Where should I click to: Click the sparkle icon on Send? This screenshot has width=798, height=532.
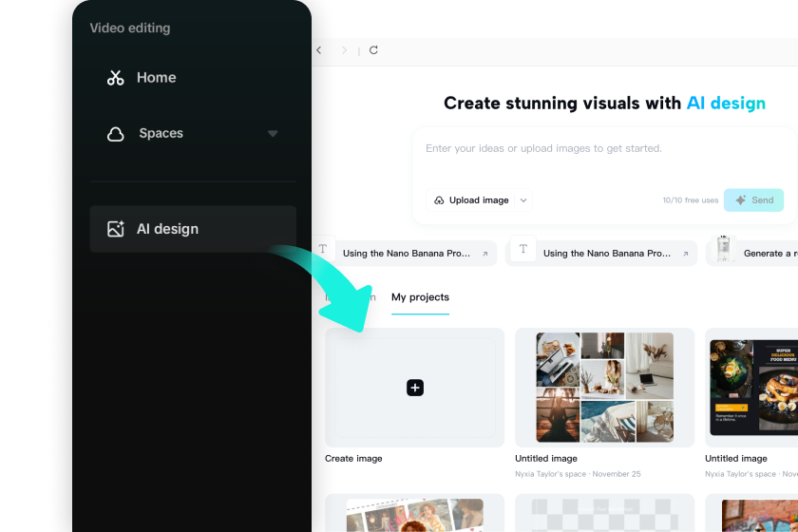pyautogui.click(x=741, y=200)
